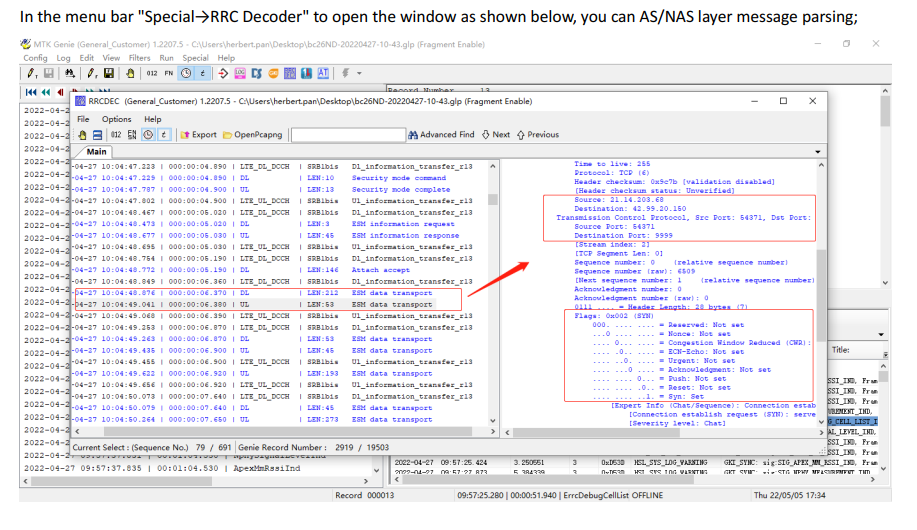Toggle the 't' button in RRCDEC toolbar
The image size is (917, 530).
(164, 135)
